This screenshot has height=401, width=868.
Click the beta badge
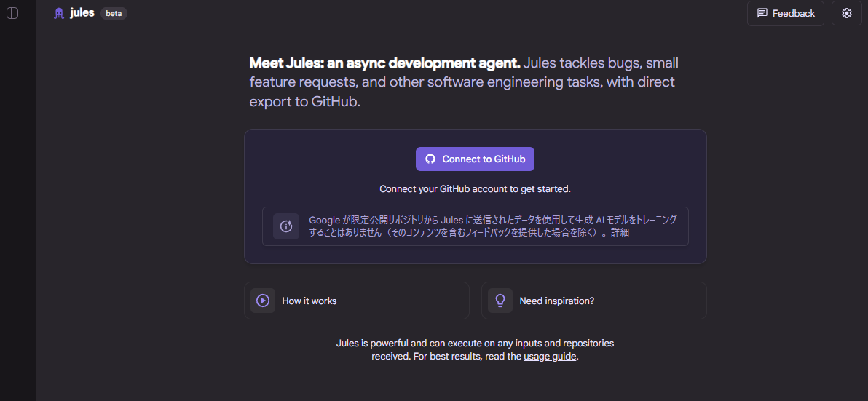(114, 13)
